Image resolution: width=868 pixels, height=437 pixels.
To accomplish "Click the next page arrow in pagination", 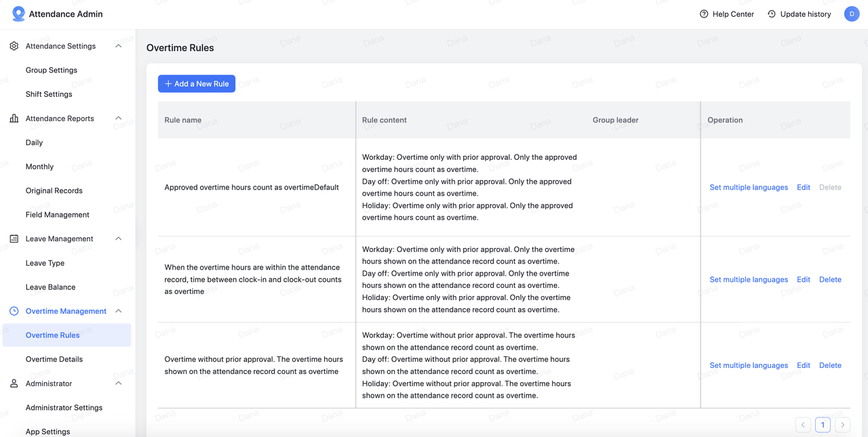I will click(x=842, y=425).
